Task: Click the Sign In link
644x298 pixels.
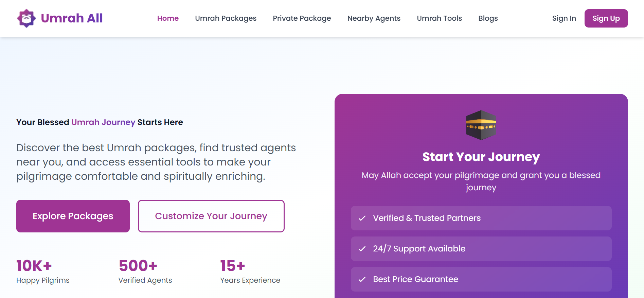Action: tap(564, 18)
